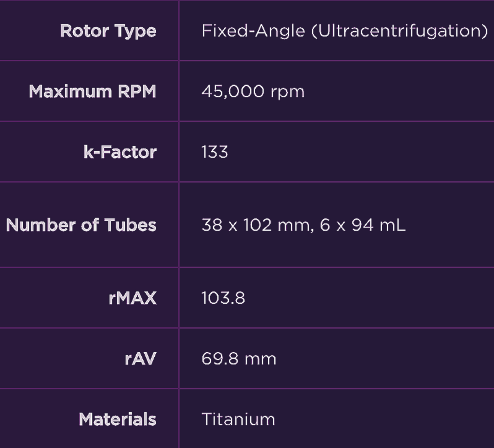Select the 45,000 number value
The width and height of the screenshot is (494, 448).
pos(233,91)
